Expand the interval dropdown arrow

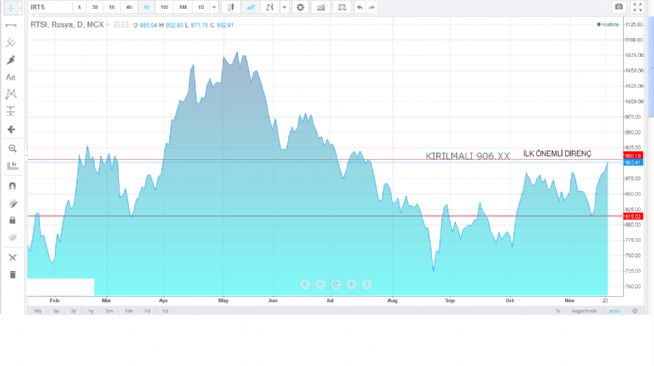click(214, 7)
